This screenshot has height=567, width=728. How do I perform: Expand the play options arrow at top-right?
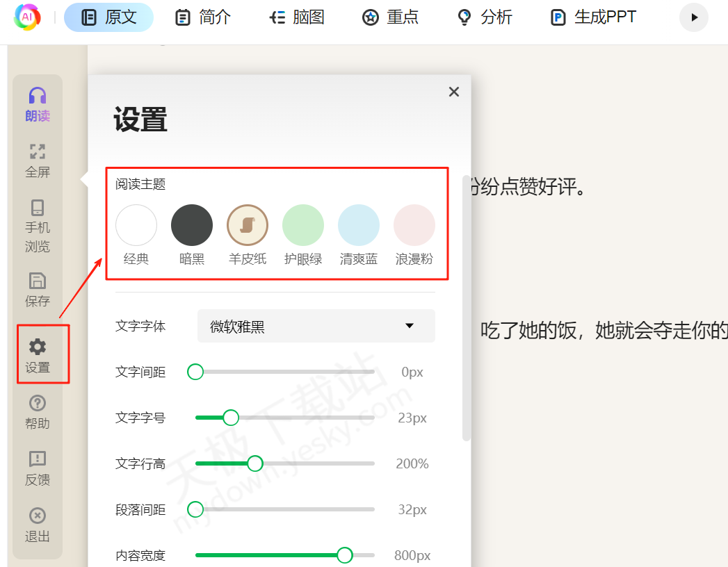pos(693,17)
